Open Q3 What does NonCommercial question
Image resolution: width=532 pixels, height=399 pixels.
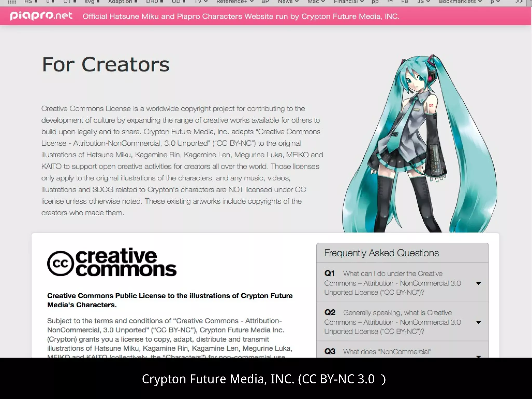[x=402, y=350]
